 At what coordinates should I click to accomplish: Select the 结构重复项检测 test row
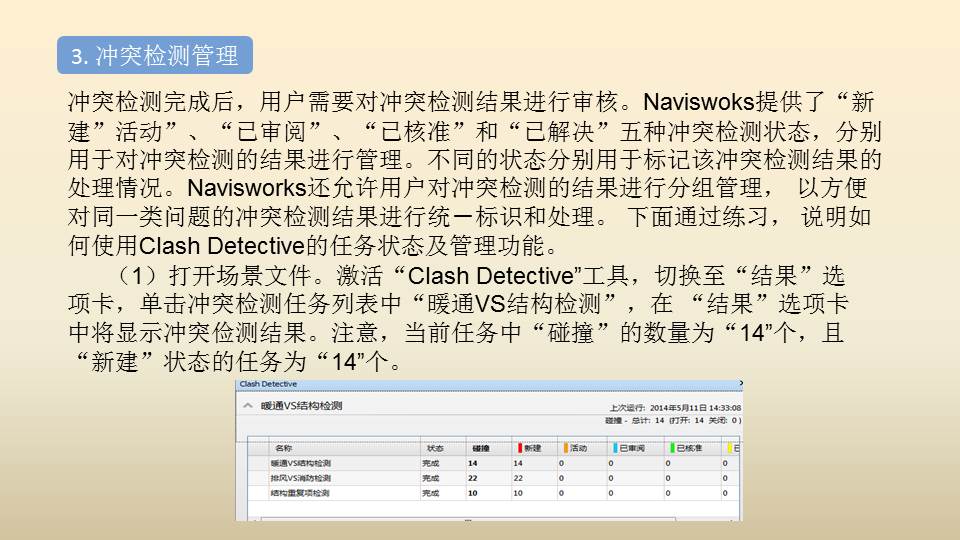point(493,493)
